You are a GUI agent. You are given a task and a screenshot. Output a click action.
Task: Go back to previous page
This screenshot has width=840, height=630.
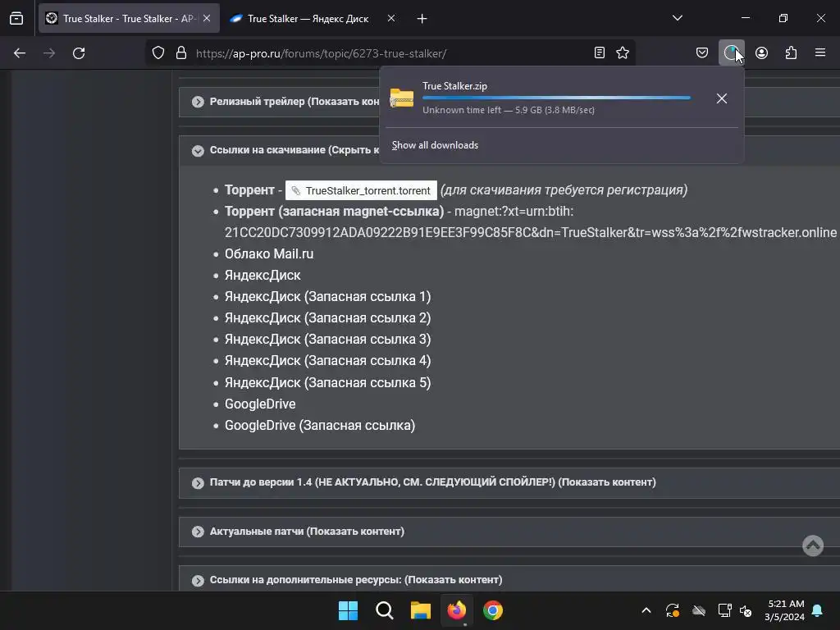click(20, 53)
